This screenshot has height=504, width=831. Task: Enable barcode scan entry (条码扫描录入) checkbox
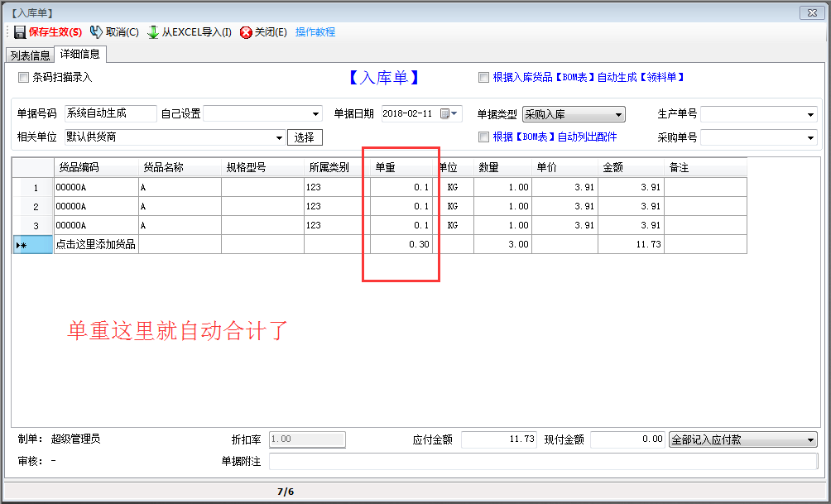(x=23, y=78)
